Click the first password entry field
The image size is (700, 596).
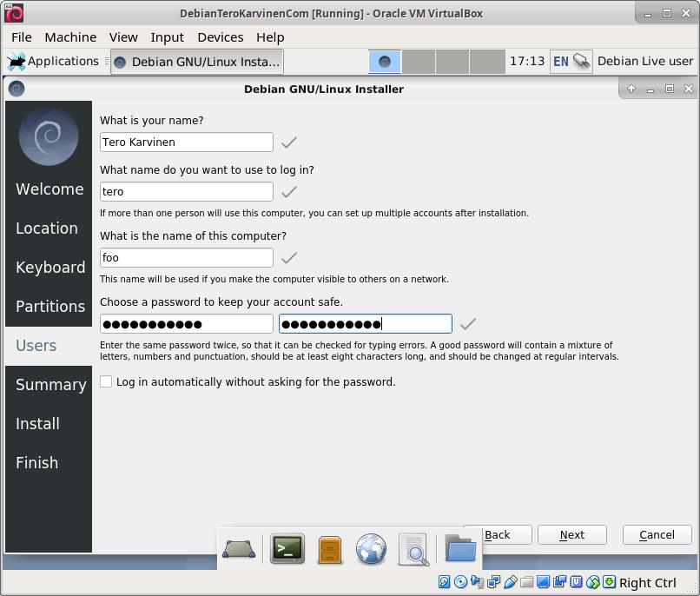click(x=186, y=324)
